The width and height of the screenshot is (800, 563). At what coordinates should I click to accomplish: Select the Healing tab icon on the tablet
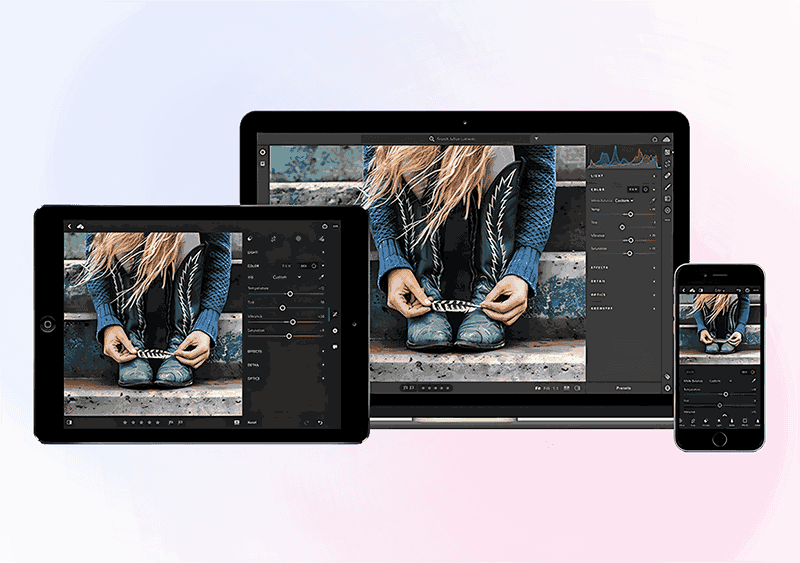pos(322,238)
